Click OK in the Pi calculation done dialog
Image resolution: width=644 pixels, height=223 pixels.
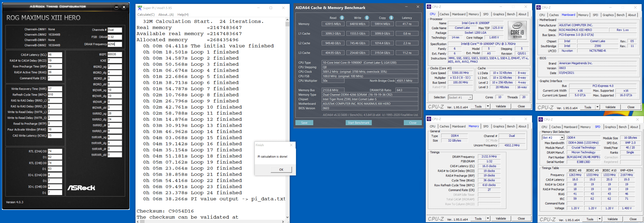281,170
